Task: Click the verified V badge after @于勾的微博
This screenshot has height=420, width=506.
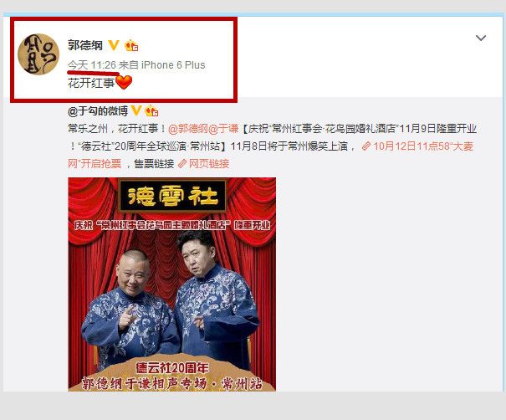Action: 135,110
